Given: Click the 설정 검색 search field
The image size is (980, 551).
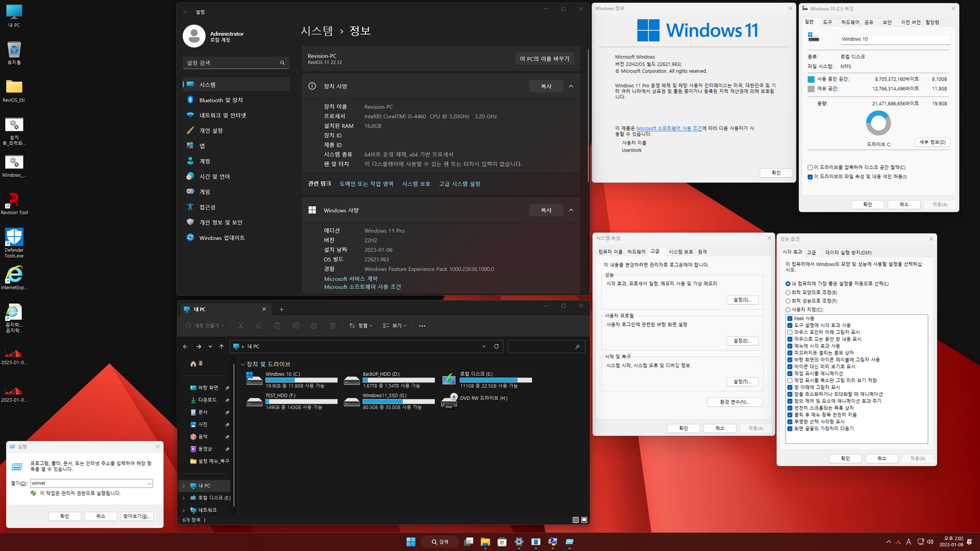Looking at the screenshot, I should 236,62.
